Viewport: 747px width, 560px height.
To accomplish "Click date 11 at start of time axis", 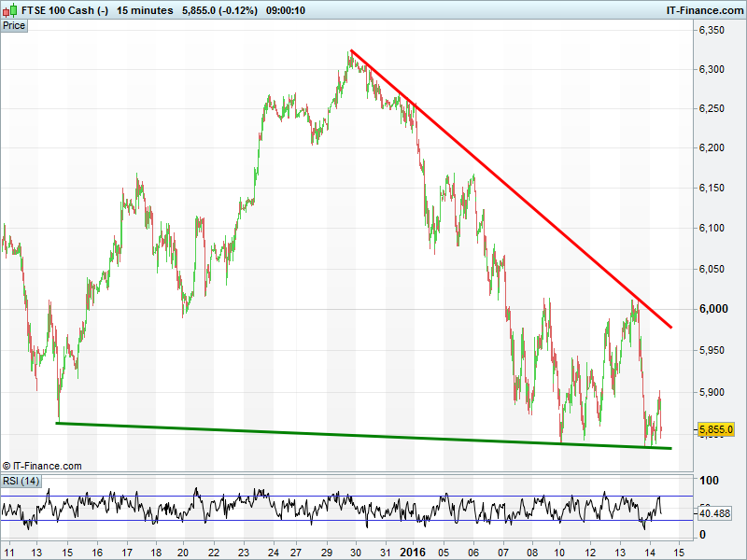I will point(9,551).
